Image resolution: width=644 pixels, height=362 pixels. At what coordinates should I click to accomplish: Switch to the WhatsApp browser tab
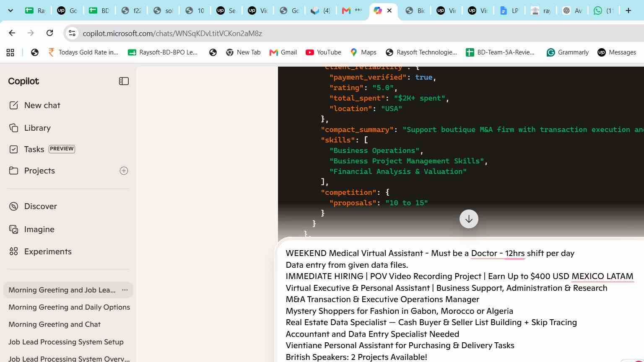[x=604, y=10]
